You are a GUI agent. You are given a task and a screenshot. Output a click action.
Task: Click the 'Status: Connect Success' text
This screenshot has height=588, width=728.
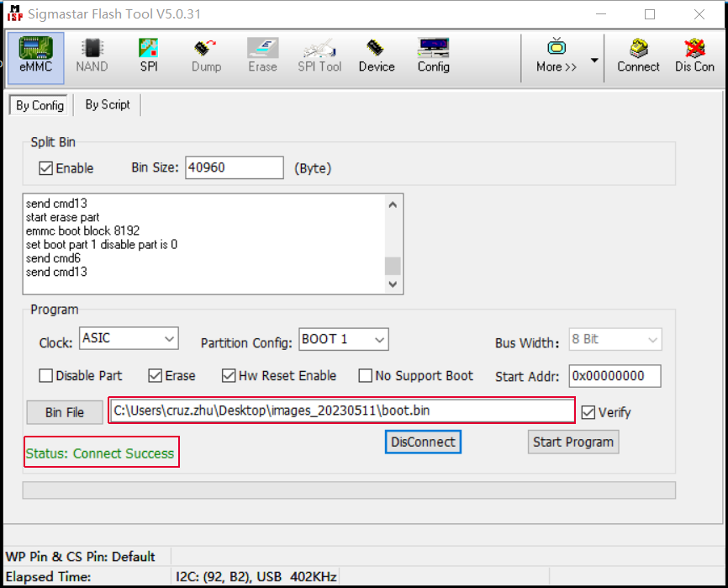(100, 453)
